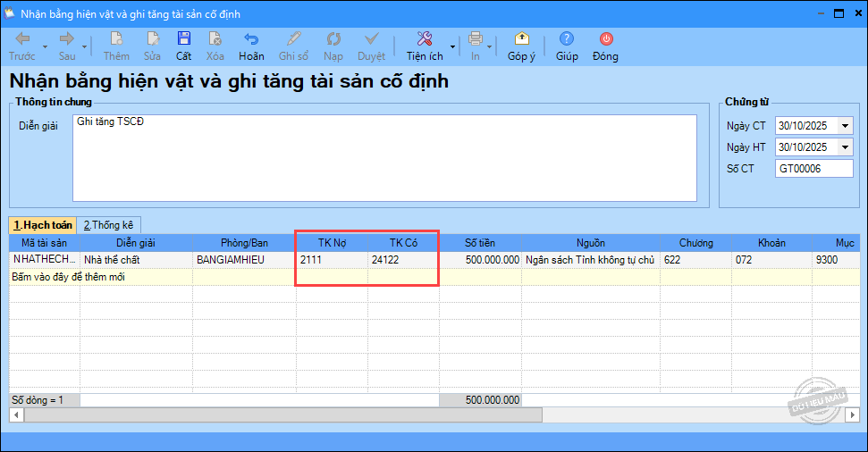The height and width of the screenshot is (452, 868).
Task: Click the Số CT input field
Action: click(813, 169)
